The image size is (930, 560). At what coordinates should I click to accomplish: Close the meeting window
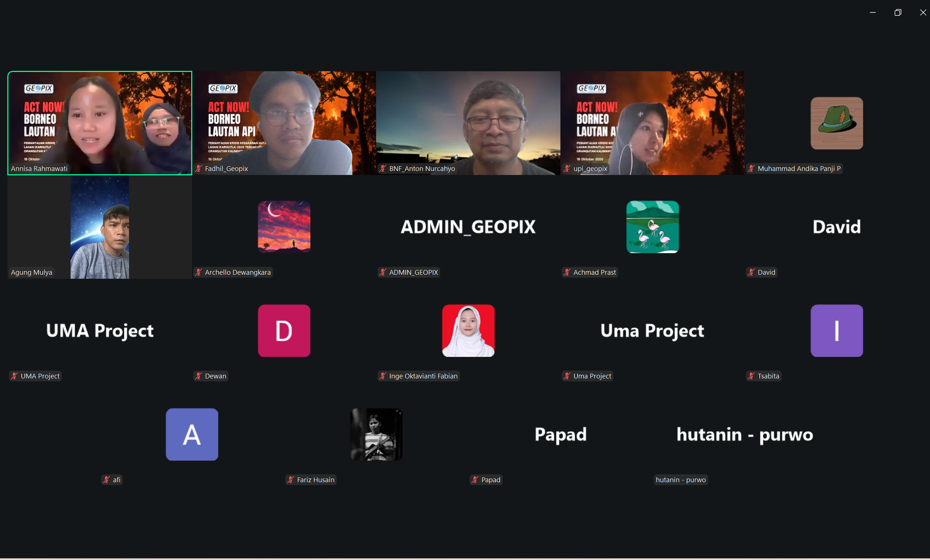[922, 12]
